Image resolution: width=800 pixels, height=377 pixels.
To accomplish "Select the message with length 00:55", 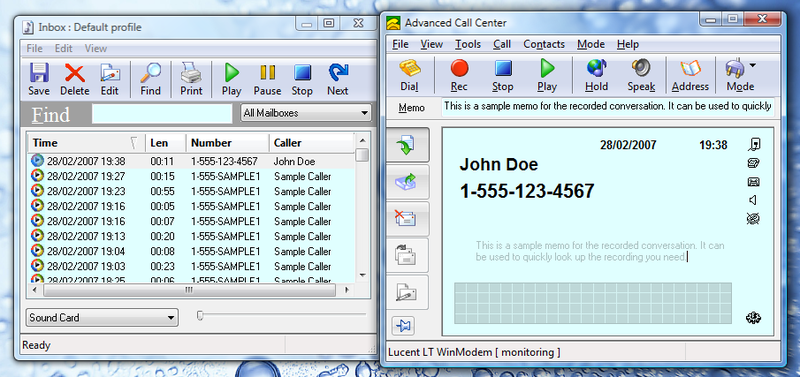I will click(x=191, y=191).
